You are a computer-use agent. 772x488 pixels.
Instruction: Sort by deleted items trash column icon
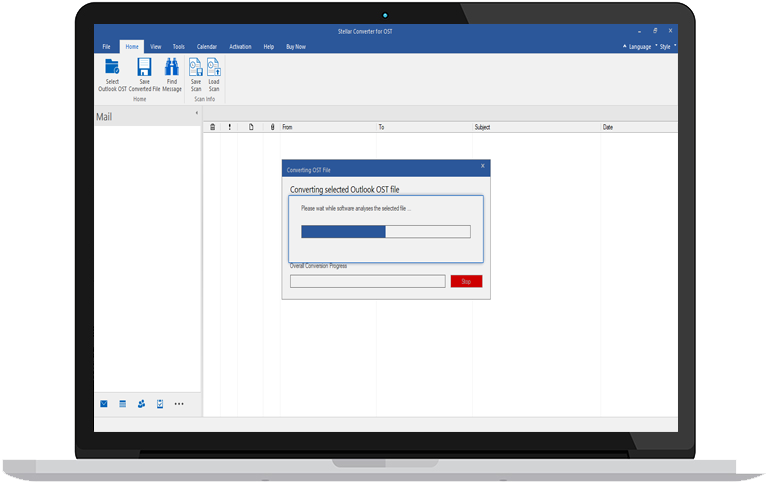coord(212,127)
